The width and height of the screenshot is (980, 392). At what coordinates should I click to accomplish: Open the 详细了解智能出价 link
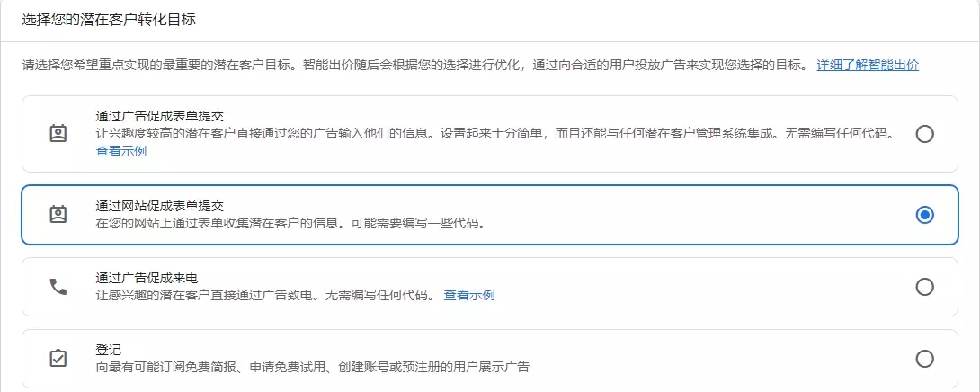pyautogui.click(x=868, y=66)
